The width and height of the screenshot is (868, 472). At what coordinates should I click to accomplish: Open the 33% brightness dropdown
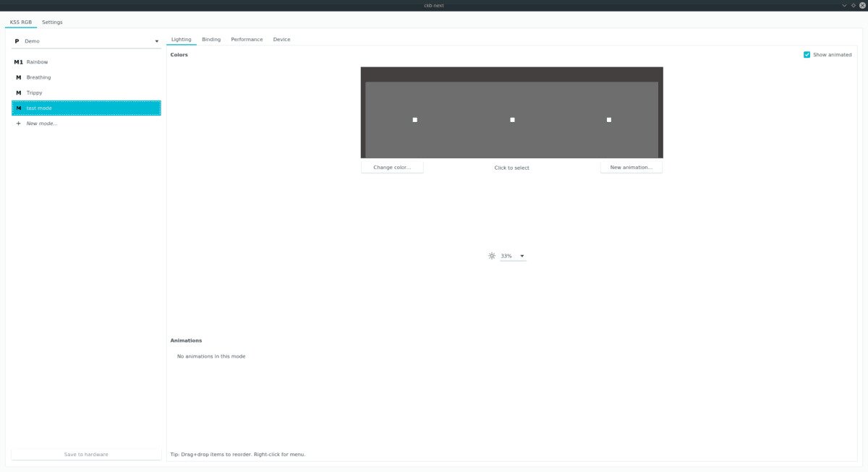tap(513, 256)
